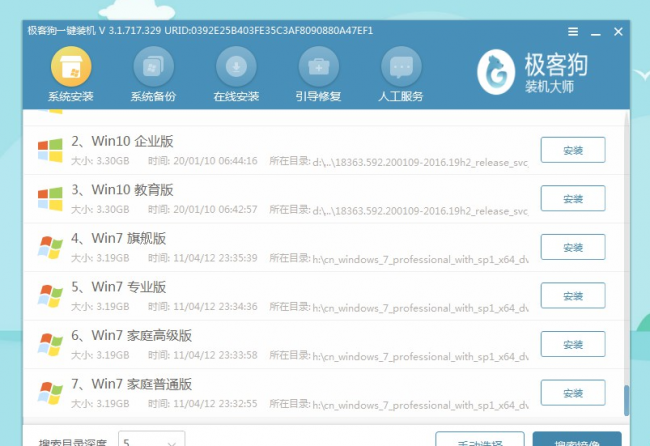
Task: Select the 在线安装 tab label
Action: click(x=236, y=97)
